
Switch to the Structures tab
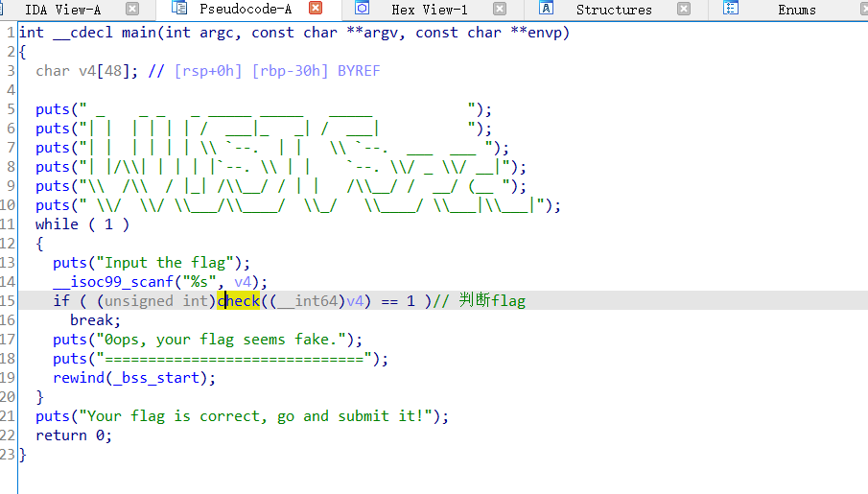click(x=614, y=10)
